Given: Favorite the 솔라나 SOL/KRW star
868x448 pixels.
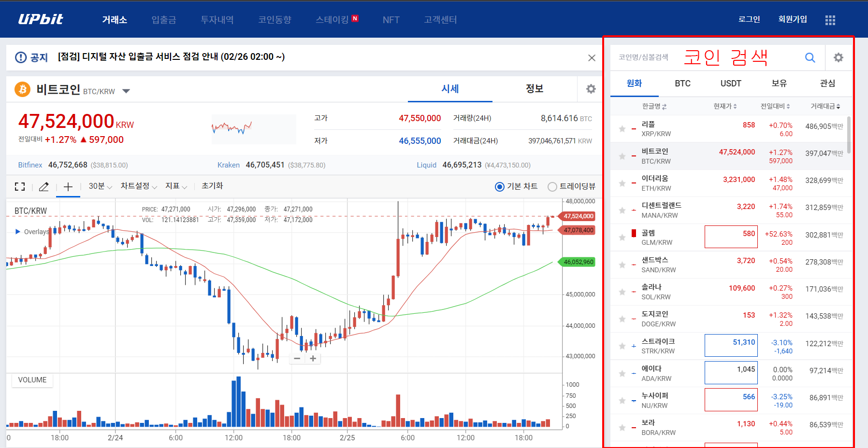Looking at the screenshot, I should [x=622, y=292].
